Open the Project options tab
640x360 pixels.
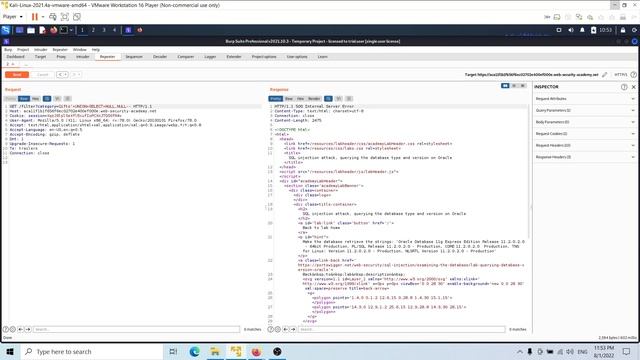264,57
